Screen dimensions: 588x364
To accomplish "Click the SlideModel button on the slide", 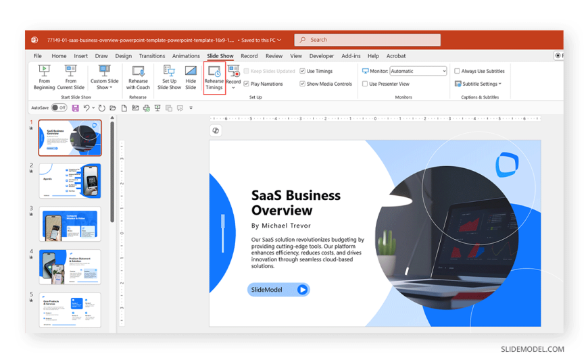I will pyautogui.click(x=278, y=290).
